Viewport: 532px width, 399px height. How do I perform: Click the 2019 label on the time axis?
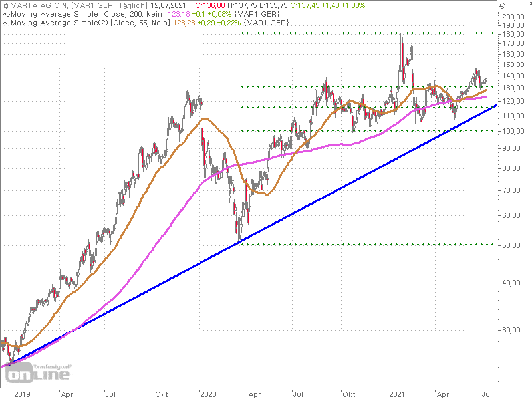click(x=22, y=394)
